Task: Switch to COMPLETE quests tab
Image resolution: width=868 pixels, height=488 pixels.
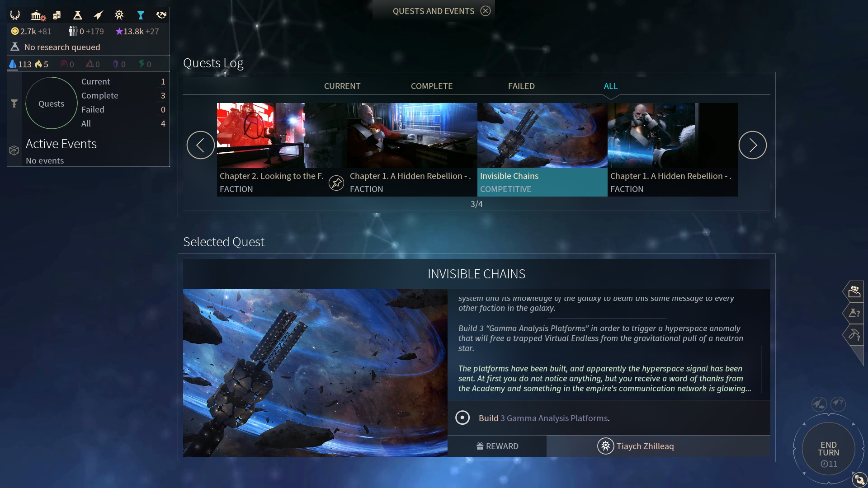Action: pos(432,86)
